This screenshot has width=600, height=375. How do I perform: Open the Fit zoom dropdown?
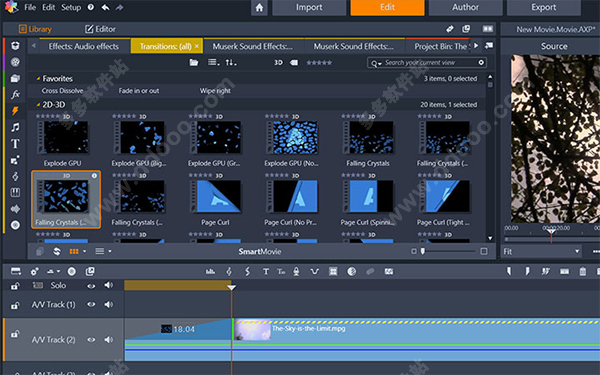tap(541, 251)
